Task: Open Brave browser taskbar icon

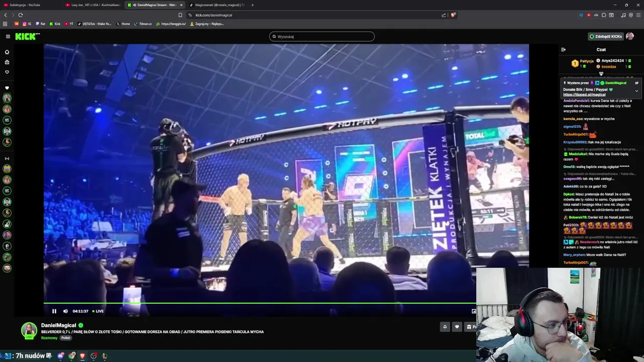Action: 83,355
